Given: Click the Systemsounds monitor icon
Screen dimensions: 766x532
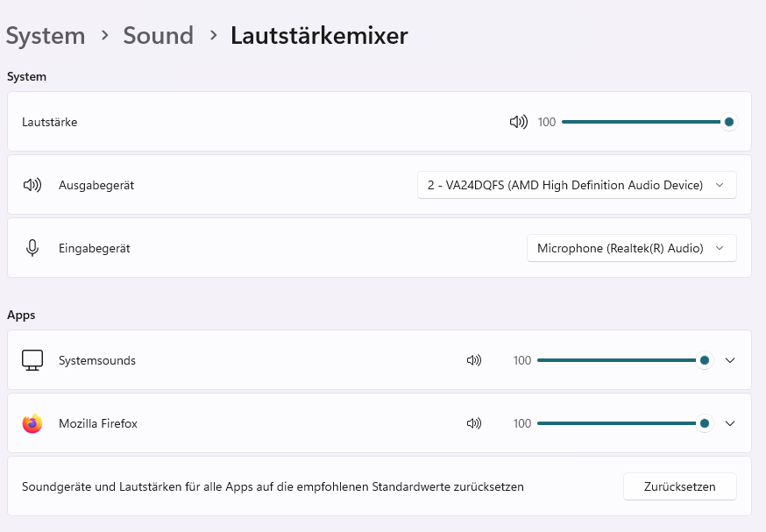Looking at the screenshot, I should [32, 360].
